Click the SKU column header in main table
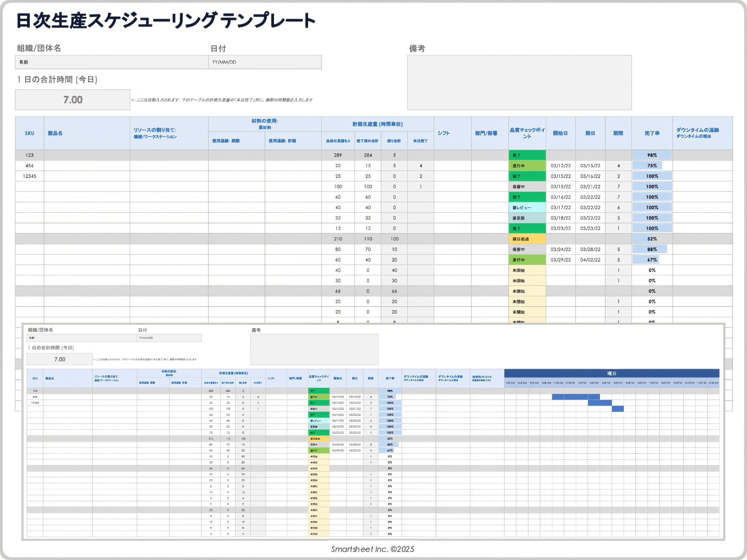Viewport: 747px width, 560px height. (30, 133)
